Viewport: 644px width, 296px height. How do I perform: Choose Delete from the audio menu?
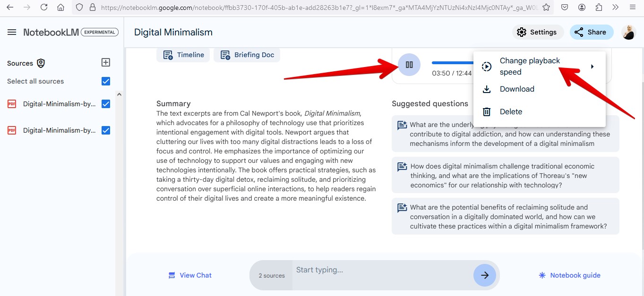click(x=511, y=112)
